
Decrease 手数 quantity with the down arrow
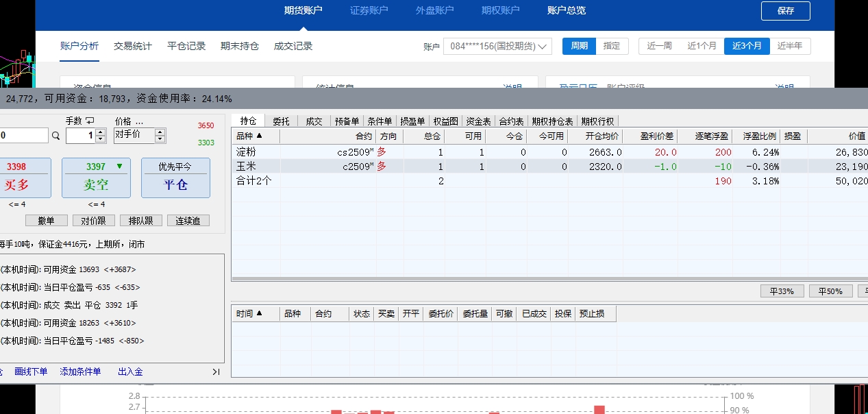tap(101, 139)
